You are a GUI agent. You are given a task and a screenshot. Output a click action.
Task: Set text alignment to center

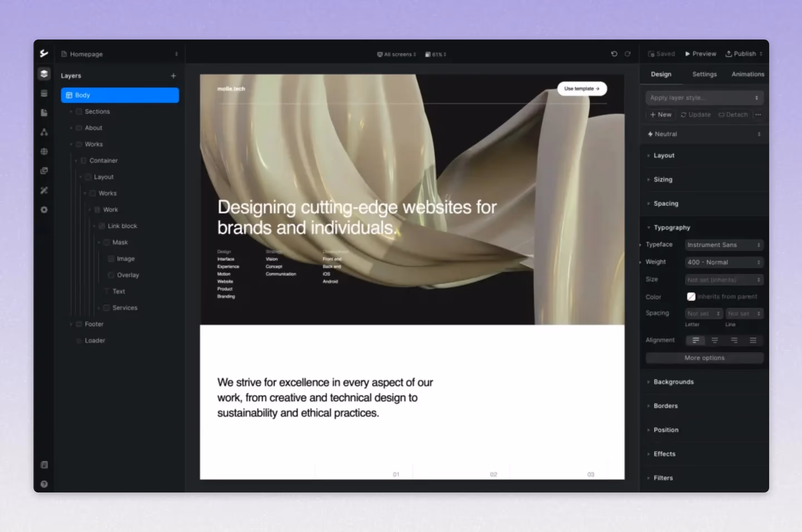pyautogui.click(x=715, y=340)
